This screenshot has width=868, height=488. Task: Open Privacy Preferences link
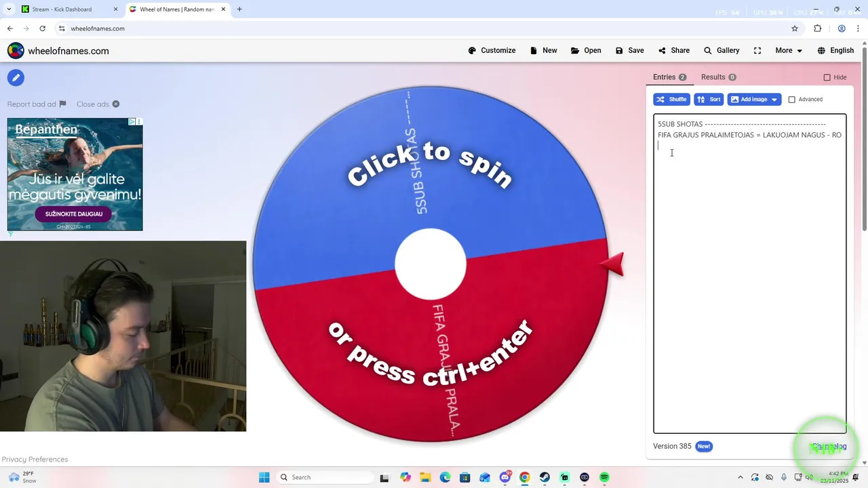pyautogui.click(x=35, y=460)
